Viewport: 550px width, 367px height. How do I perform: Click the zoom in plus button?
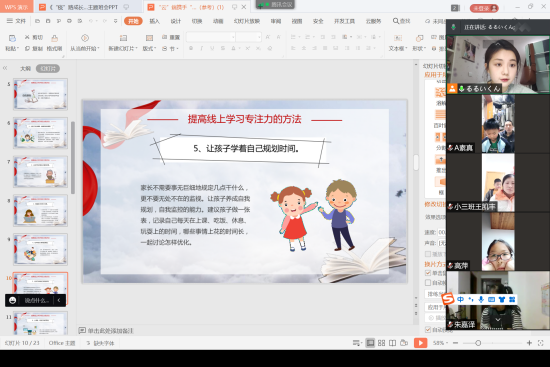click(x=529, y=343)
